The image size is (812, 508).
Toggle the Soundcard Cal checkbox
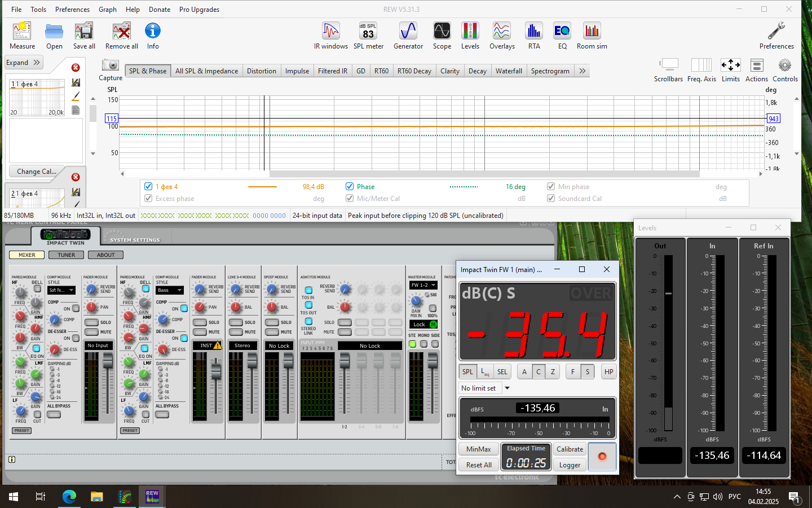pos(551,198)
